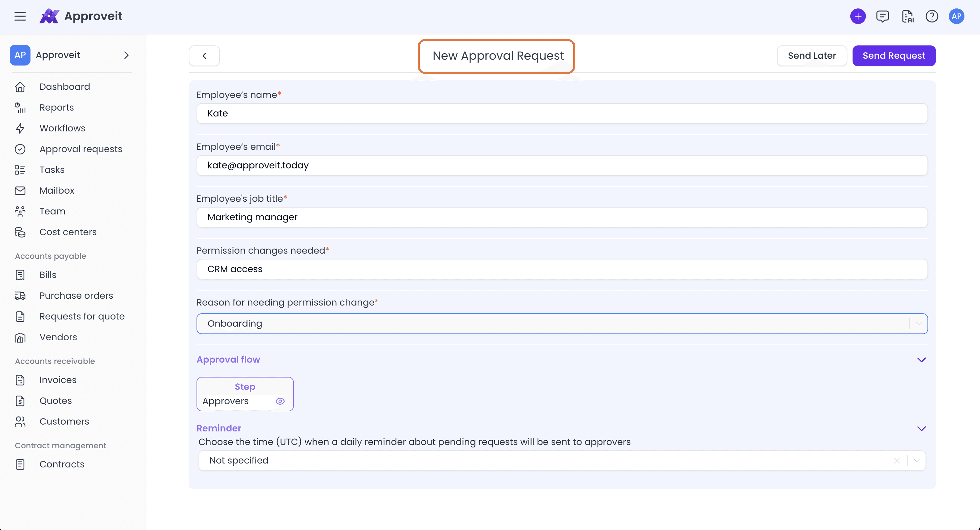This screenshot has height=530, width=980.
Task: Open Purchase orders in the sidebar
Action: (77, 296)
